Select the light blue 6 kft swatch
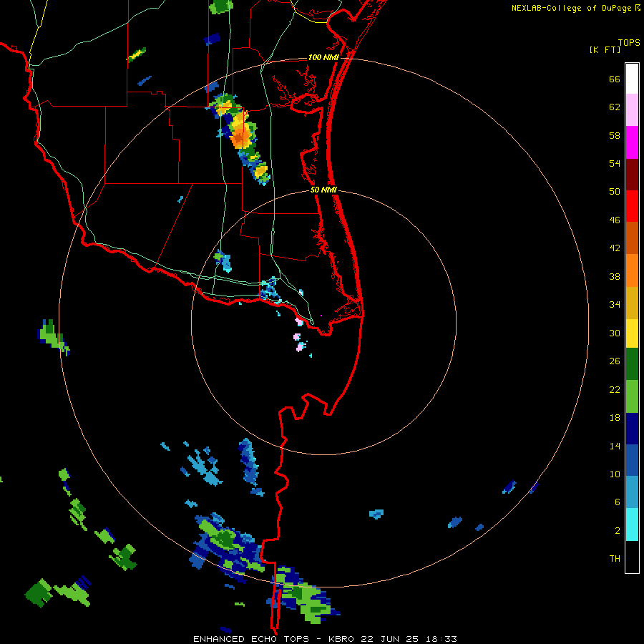The height and width of the screenshot is (644, 644). point(632,492)
